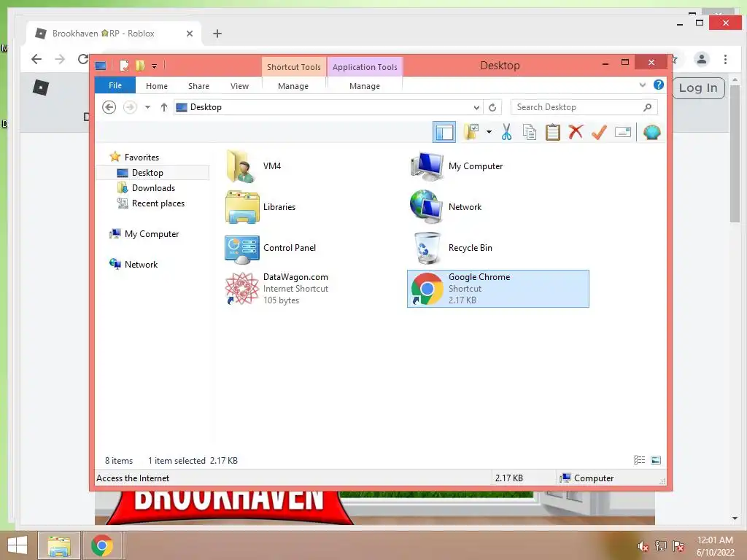Open Chrome's three-dot menu
Viewport: 747px width, 560px height.
(x=725, y=59)
